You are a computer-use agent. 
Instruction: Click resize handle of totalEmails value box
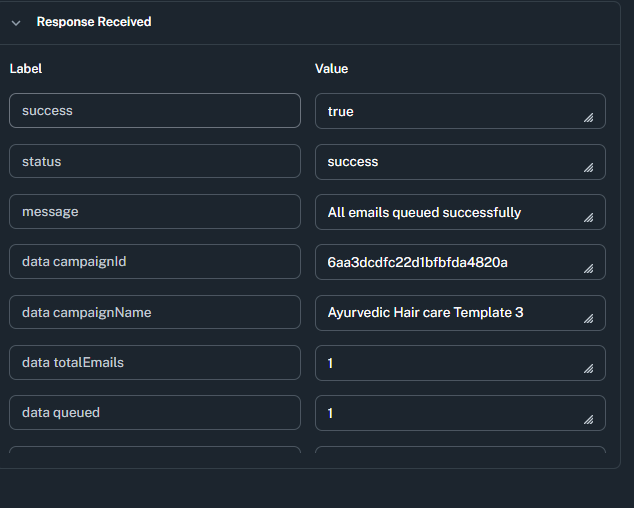[589, 368]
